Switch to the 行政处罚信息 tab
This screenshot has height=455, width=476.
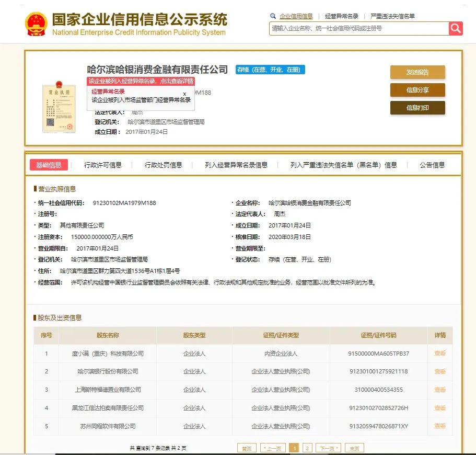tap(163, 165)
